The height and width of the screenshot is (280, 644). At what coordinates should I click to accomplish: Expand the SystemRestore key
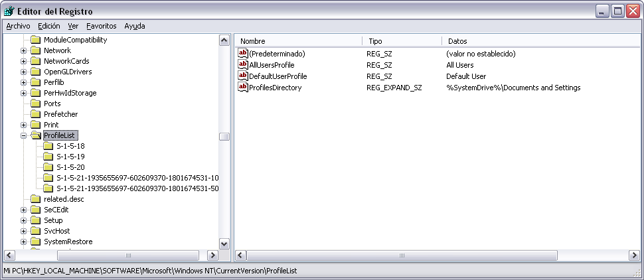[x=23, y=242]
